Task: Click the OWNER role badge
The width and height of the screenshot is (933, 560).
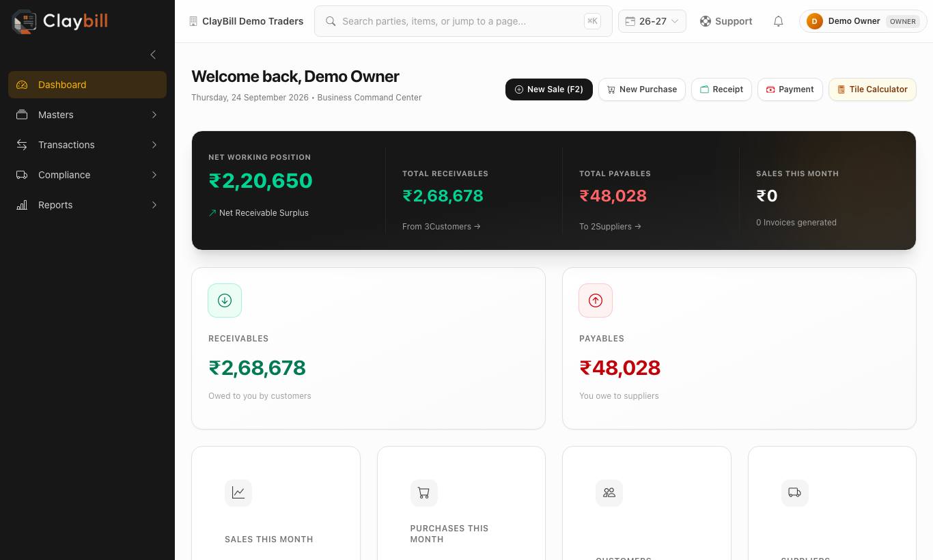Action: point(903,21)
